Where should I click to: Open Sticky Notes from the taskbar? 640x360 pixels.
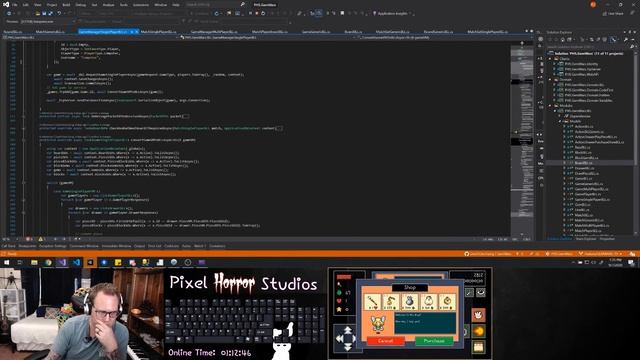(x=118, y=262)
